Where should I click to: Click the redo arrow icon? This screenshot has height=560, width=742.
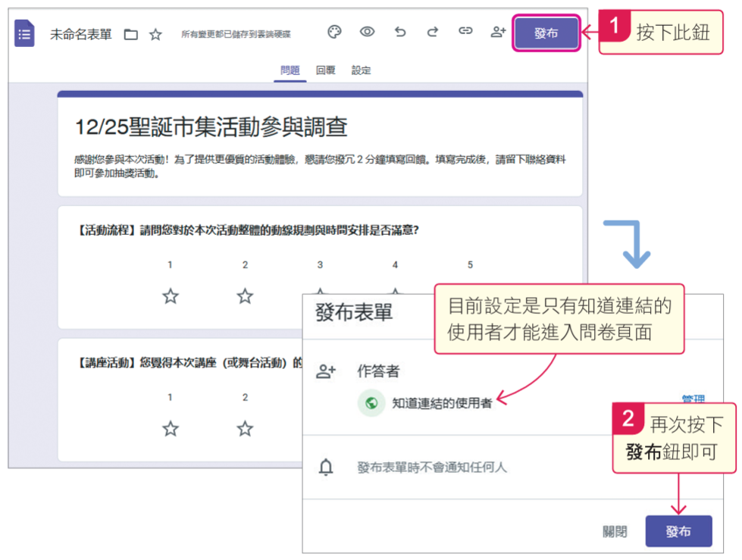tap(432, 33)
